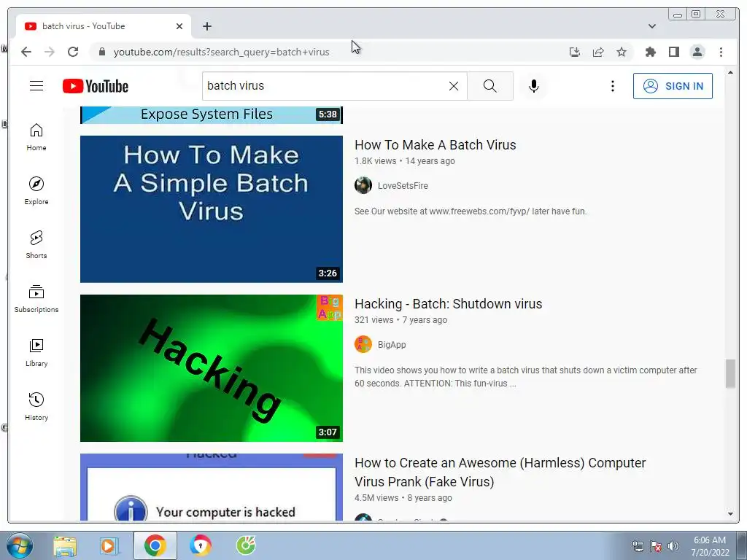Click description about shutting down victim computer
The image size is (747, 560).
(x=525, y=377)
